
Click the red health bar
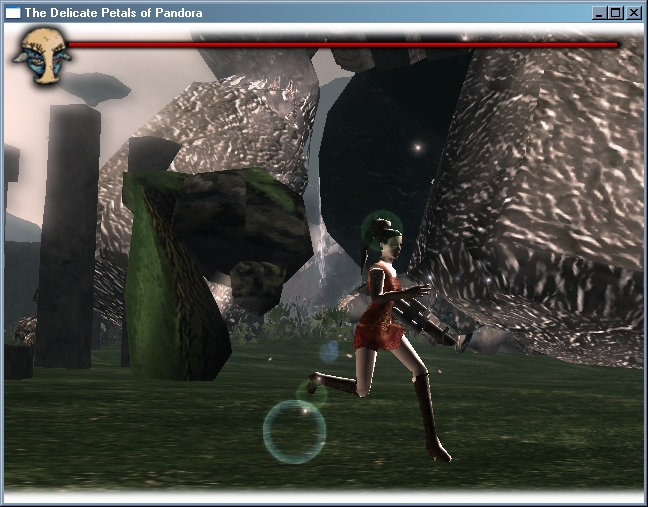pyautogui.click(x=343, y=45)
